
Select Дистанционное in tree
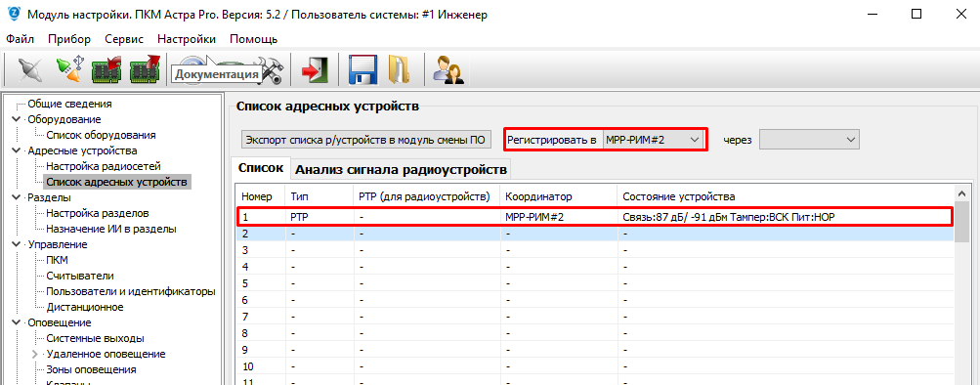(84, 307)
